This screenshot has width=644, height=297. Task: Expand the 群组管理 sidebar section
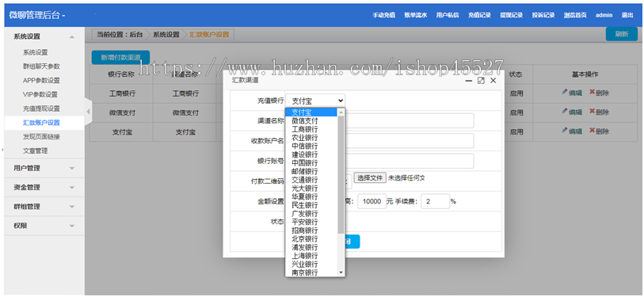[72, 207]
